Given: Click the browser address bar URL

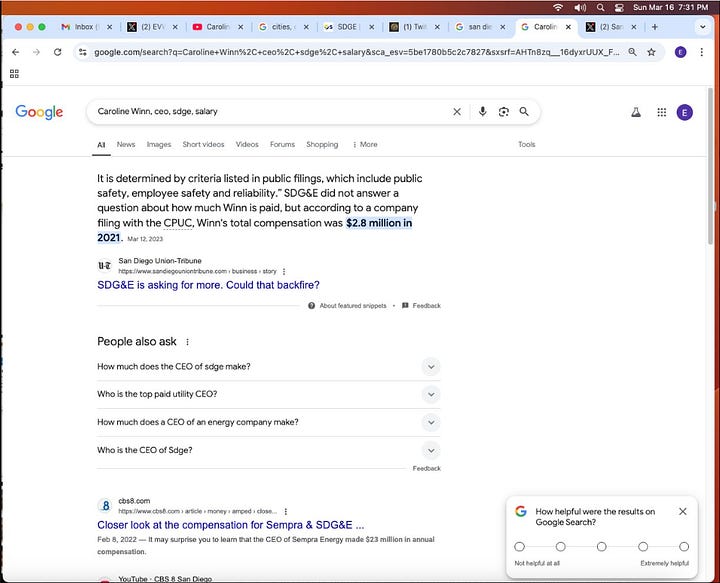Looking at the screenshot, I should click(x=356, y=52).
